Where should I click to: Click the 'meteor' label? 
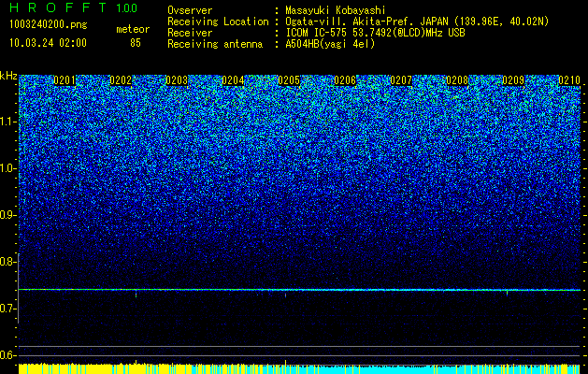pyautogui.click(x=133, y=29)
